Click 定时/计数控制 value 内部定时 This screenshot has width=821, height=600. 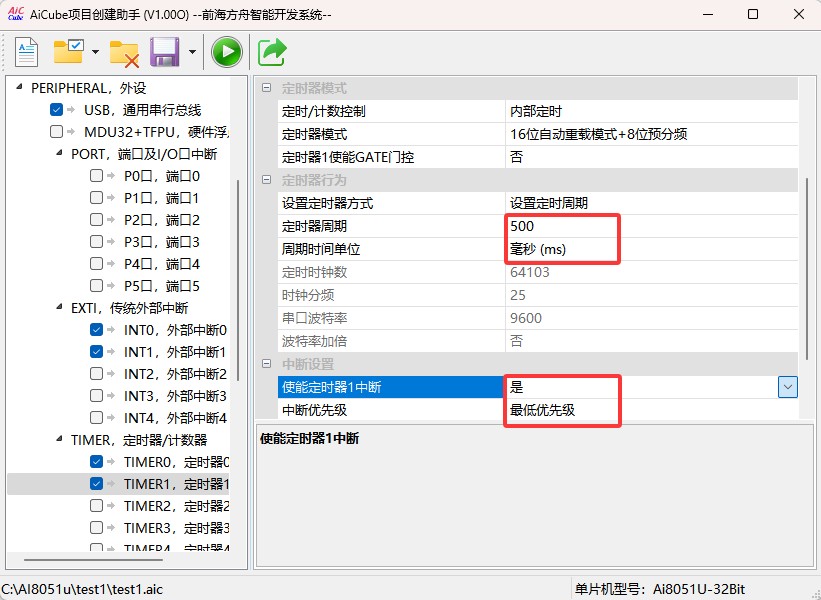click(651, 111)
